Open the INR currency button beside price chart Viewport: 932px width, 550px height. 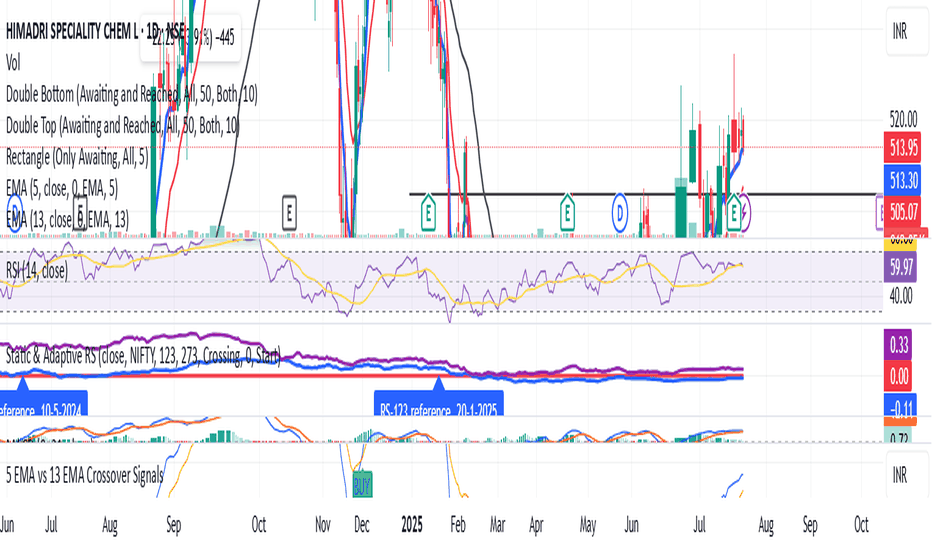[x=907, y=32]
